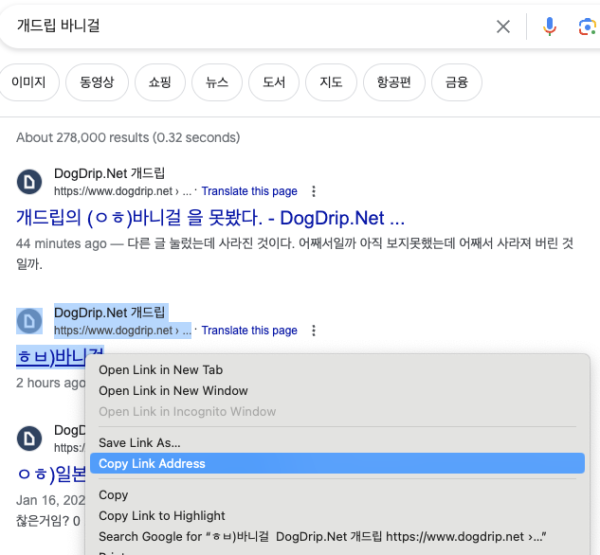Image resolution: width=600 pixels, height=555 pixels.
Task: Open the highlighted ㅎㅂ)바니걸 result link
Action: tap(51, 357)
